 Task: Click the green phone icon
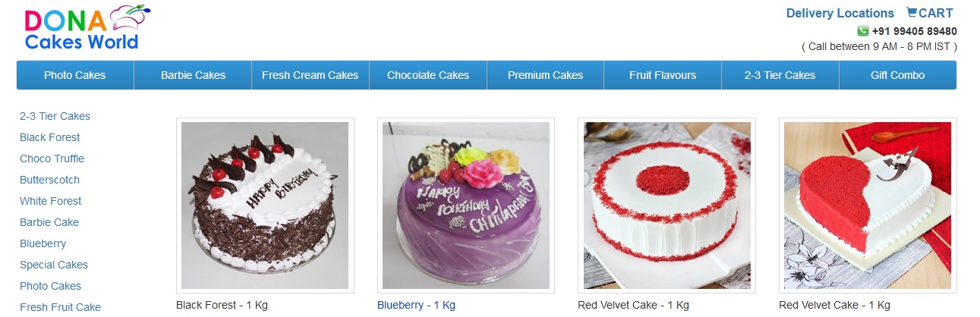pos(862,31)
